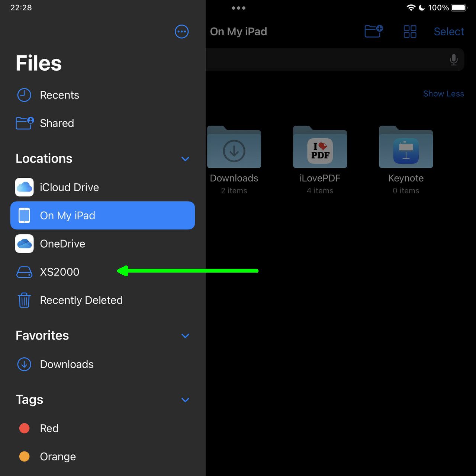Viewport: 476px width, 476px height.
Task: Click the Recents clock icon
Action: (24, 95)
